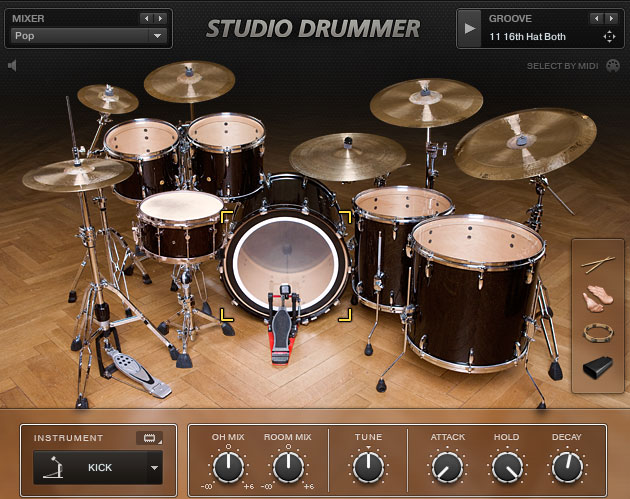The image size is (630, 499).
Task: Adjust the ATTACK knob
Action: point(447,467)
